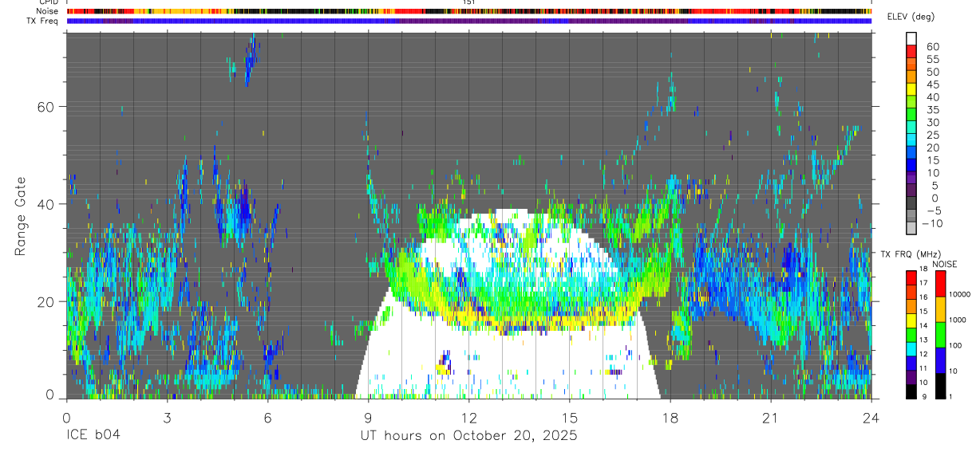This screenshot has width=980, height=452.
Task: Click the x-axis tick label '0'
Action: (x=66, y=417)
